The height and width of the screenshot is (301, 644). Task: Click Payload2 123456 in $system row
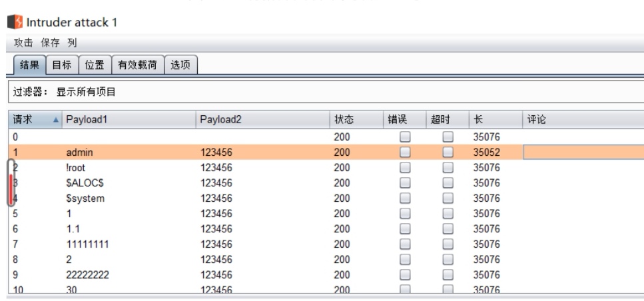(216, 198)
